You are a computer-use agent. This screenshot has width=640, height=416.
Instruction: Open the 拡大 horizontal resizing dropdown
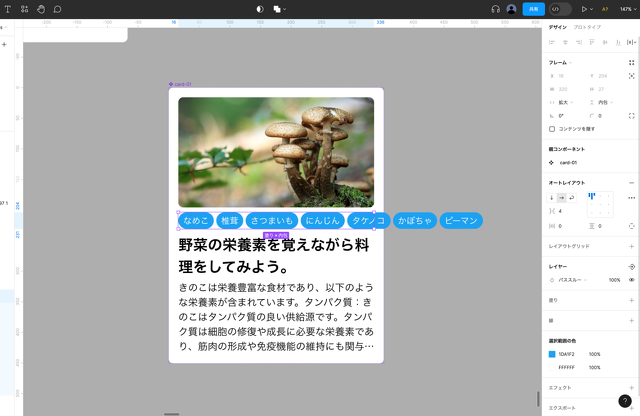[x=566, y=102]
